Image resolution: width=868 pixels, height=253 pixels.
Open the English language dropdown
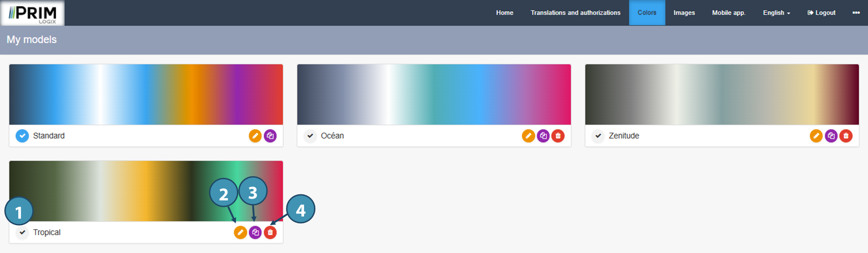tap(776, 13)
